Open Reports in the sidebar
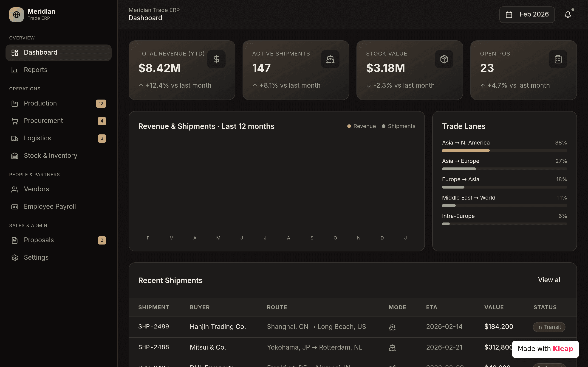 (x=59, y=70)
